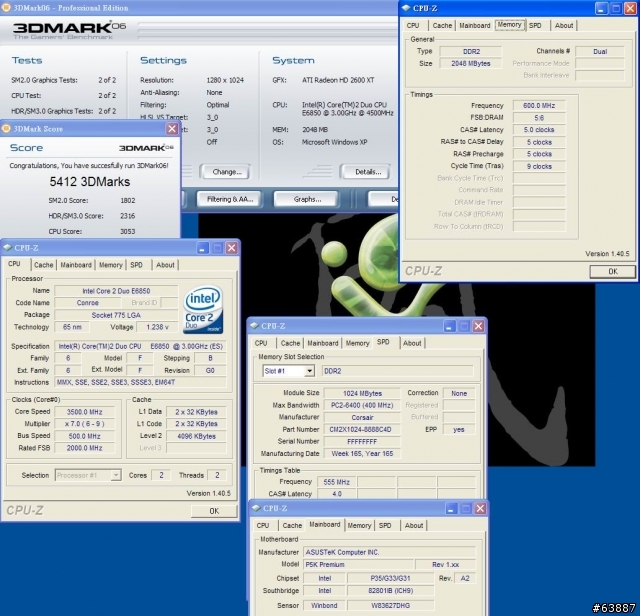The height and width of the screenshot is (616, 640).
Task: Close the CPU-Z Memory window
Action: coord(630,8)
